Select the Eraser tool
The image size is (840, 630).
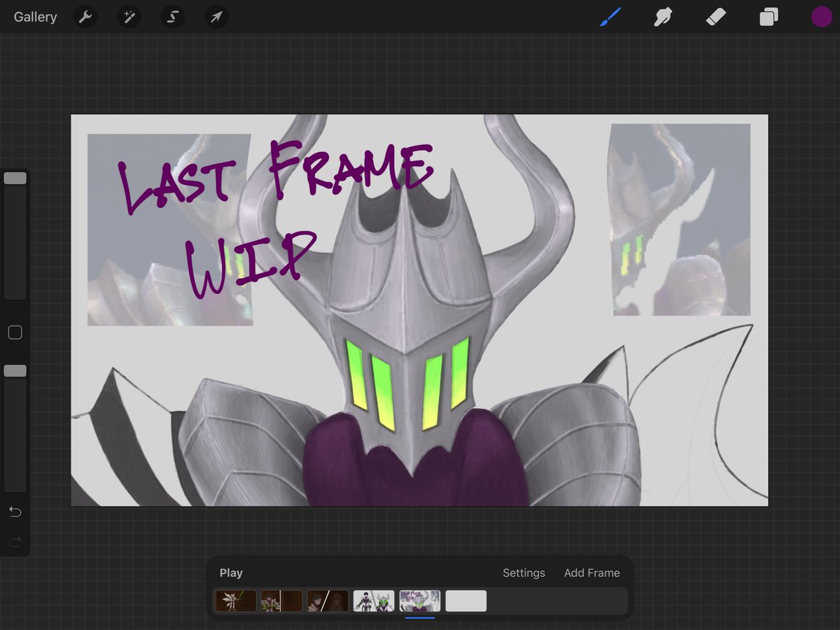(x=716, y=17)
